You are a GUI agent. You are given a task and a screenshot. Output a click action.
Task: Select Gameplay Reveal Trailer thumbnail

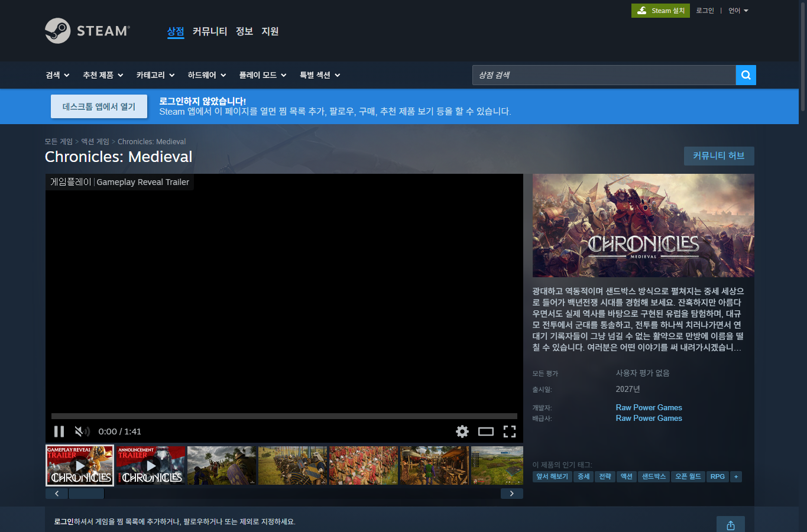coord(80,466)
